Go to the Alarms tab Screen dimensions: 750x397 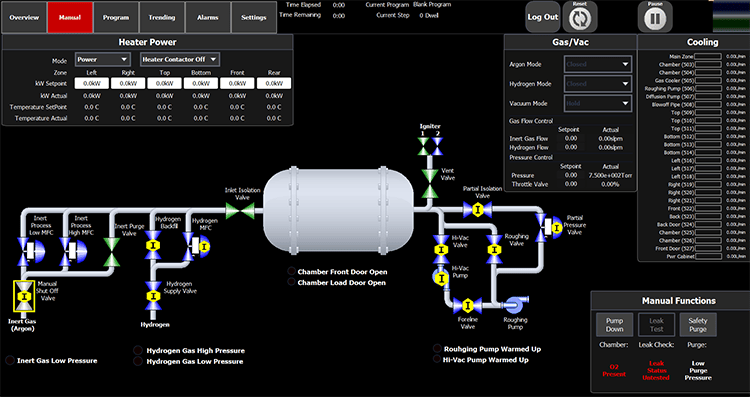coord(208,17)
